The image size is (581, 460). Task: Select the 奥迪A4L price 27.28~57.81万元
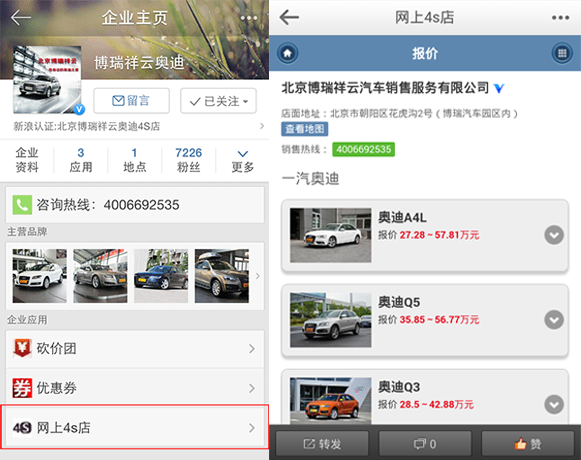tap(439, 235)
